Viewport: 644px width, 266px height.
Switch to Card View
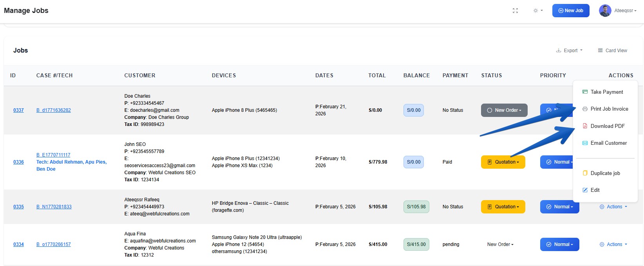point(612,50)
